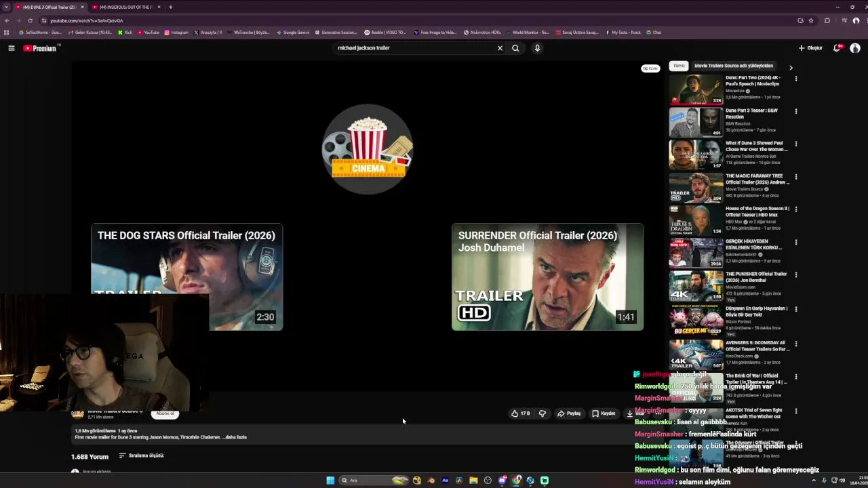Open options for Magic Faraway Tree video

tap(796, 177)
